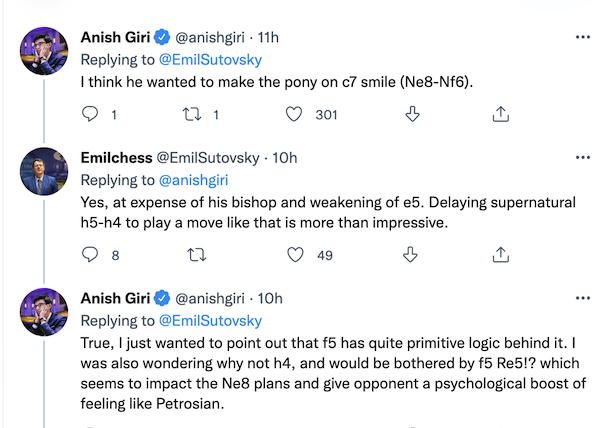The width and height of the screenshot is (600, 428).
Task: Open more options on last Anish Giri tweet
Action: pos(583,298)
